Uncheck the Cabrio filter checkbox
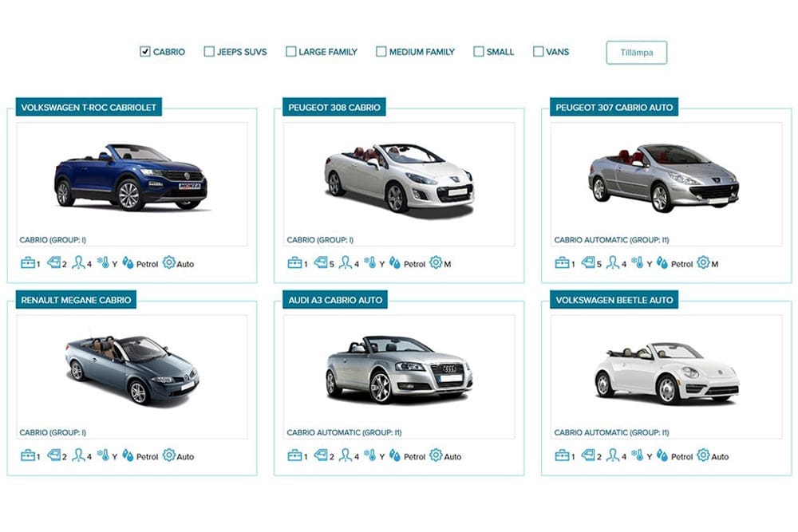 (x=145, y=52)
